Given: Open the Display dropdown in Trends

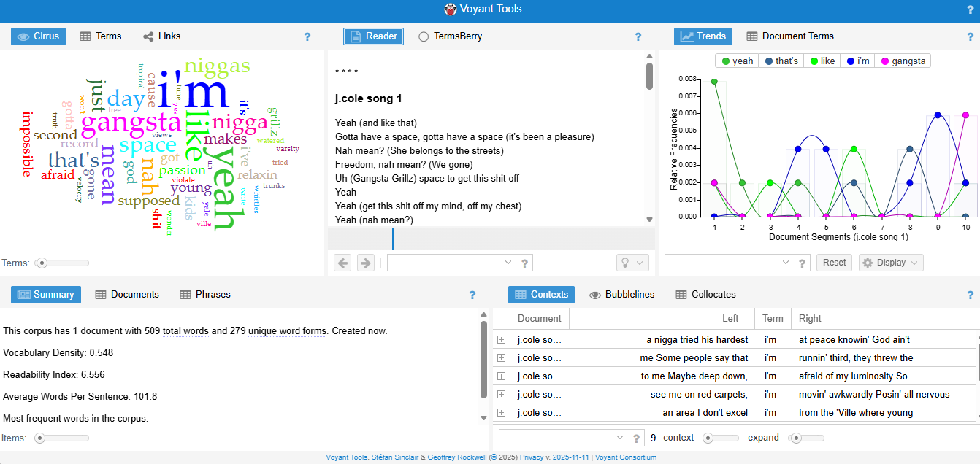Looking at the screenshot, I should (890, 263).
